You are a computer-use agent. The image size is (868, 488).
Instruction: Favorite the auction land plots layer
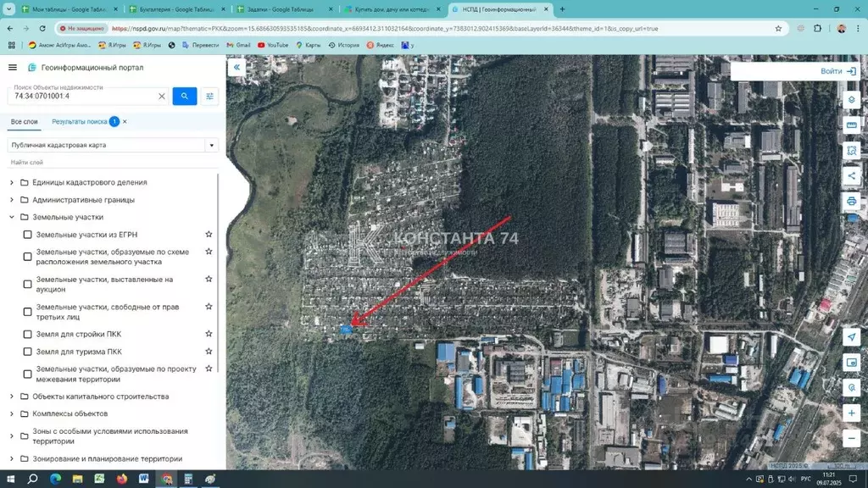pos(209,279)
